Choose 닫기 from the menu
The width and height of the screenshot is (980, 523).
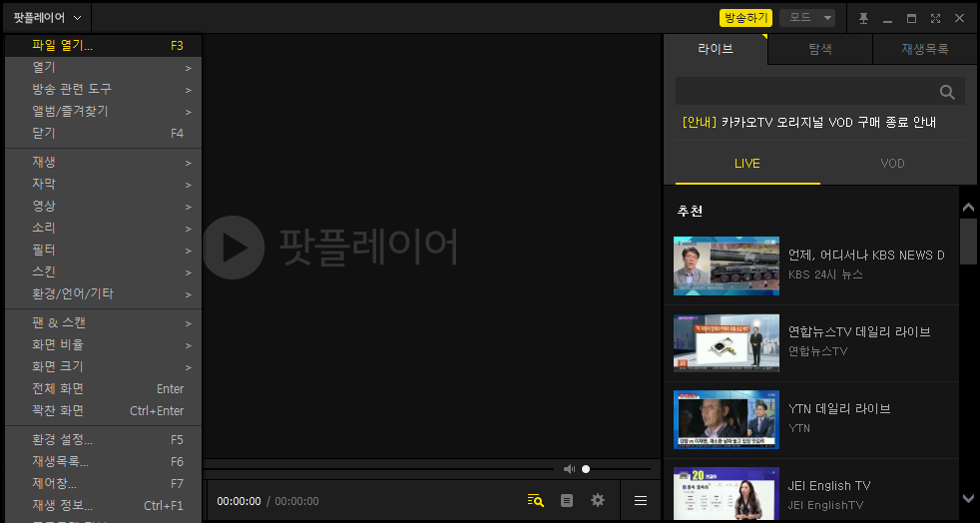point(103,133)
